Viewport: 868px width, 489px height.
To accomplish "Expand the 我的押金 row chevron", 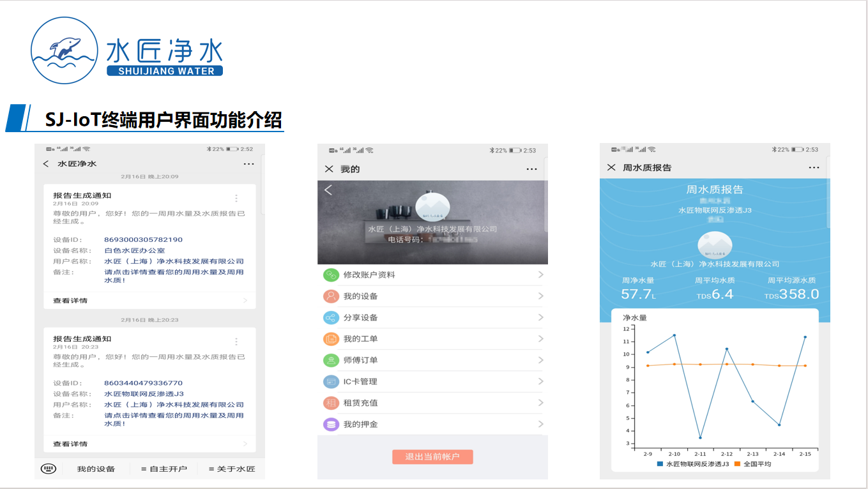I will coord(540,425).
